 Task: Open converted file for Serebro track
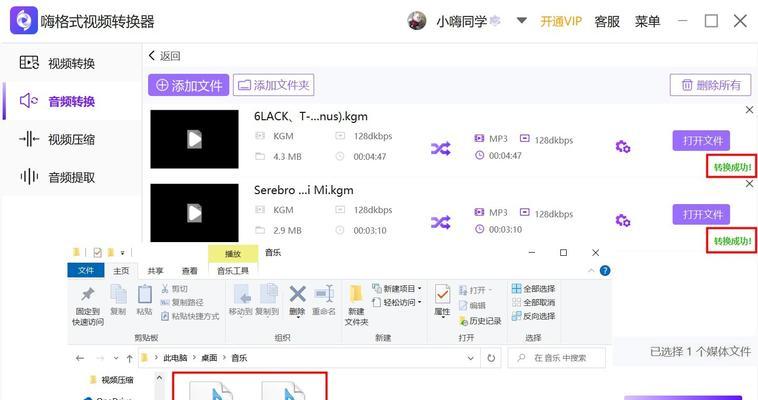[x=701, y=214]
